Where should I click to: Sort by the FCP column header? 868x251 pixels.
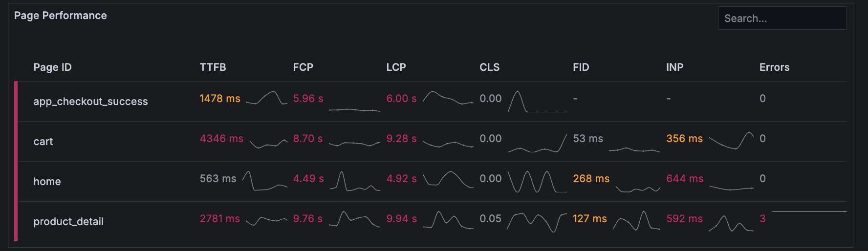303,67
